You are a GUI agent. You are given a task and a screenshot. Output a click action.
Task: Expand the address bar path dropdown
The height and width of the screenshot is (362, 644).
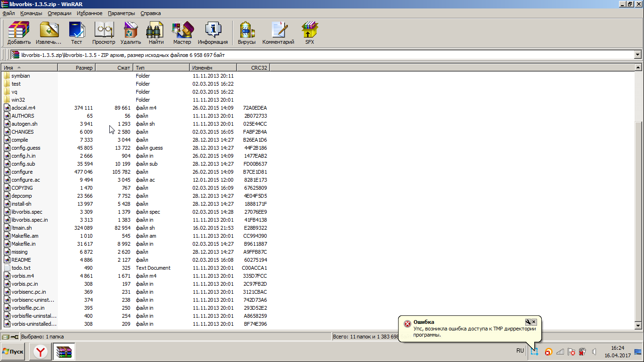(x=637, y=55)
